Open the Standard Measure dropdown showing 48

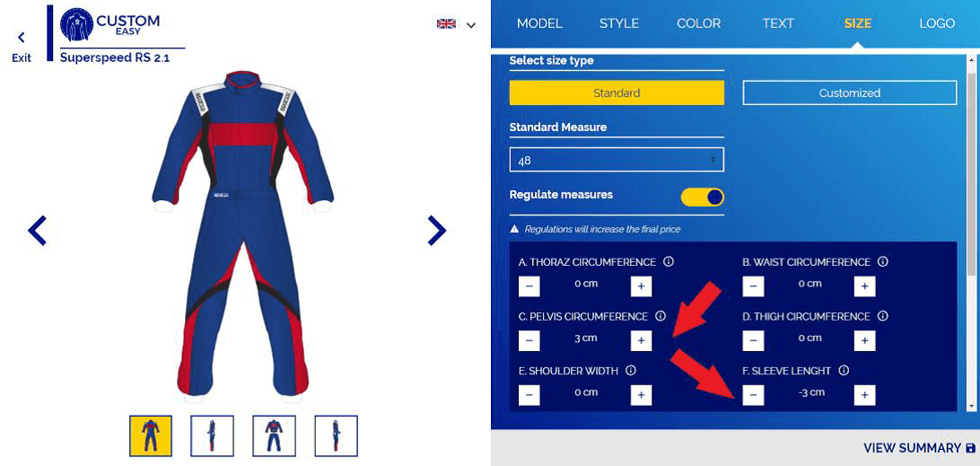pos(617,160)
